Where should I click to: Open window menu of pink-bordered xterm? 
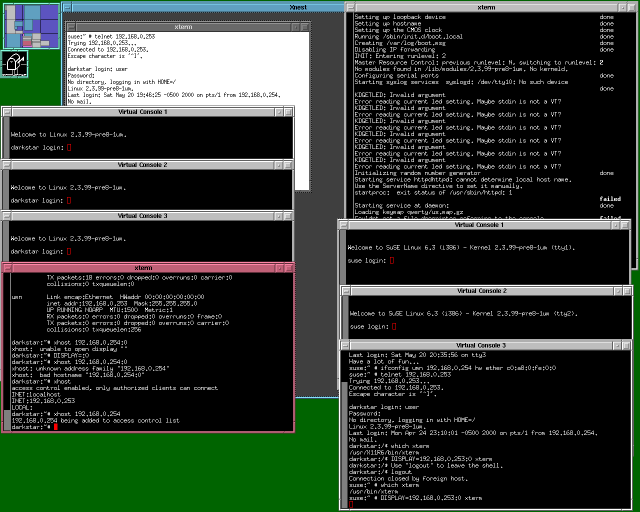[6, 268]
